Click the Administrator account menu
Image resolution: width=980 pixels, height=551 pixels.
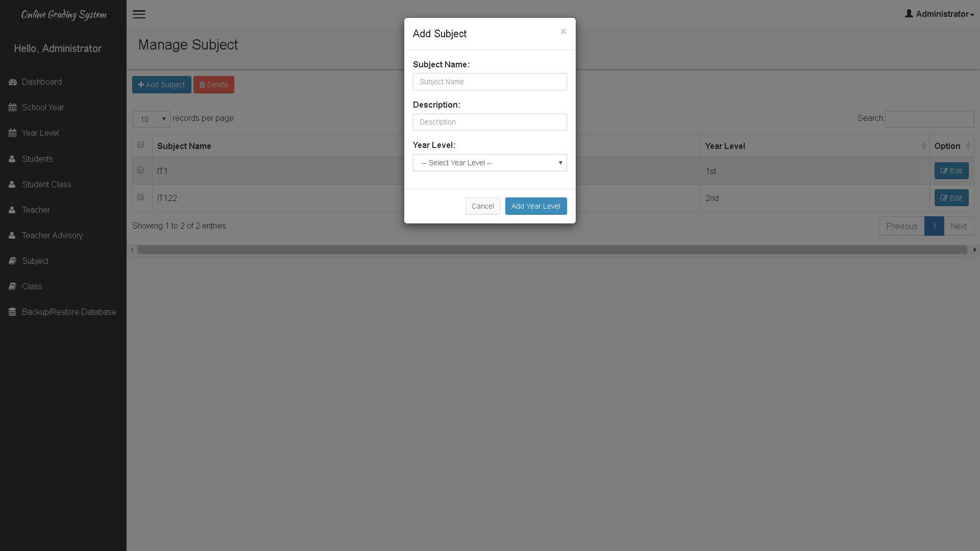[x=940, y=13]
